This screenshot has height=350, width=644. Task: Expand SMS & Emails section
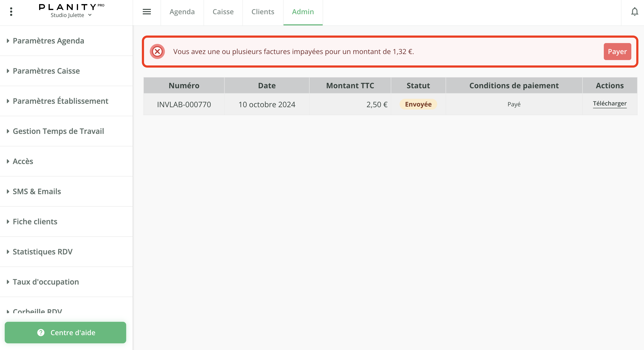37,191
